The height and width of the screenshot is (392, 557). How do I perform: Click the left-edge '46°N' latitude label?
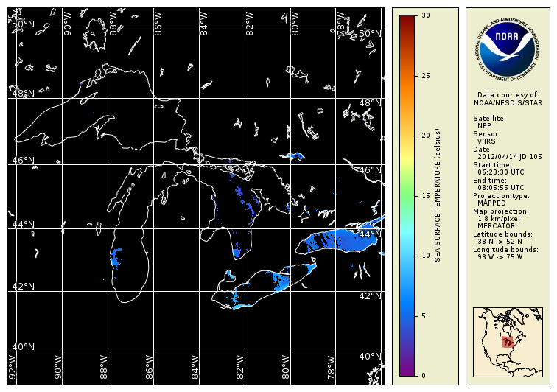(x=23, y=161)
